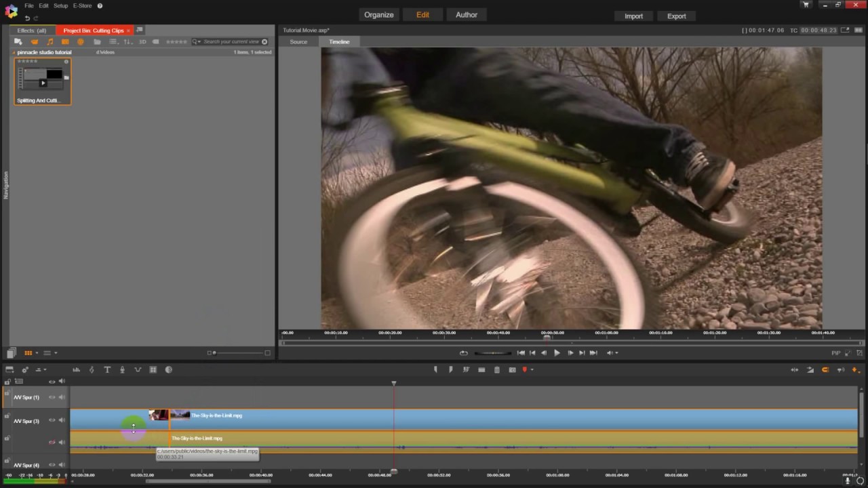Click the search your current view field
This screenshot has width=868, height=488.
point(231,42)
